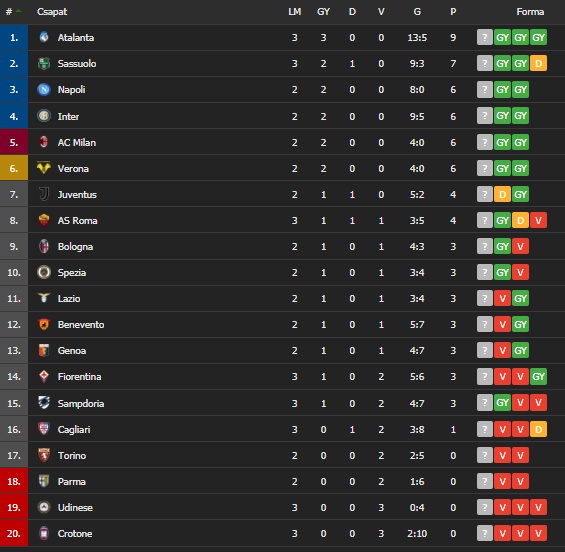Open the Verona team crest
The height and width of the screenshot is (552, 565).
(44, 168)
